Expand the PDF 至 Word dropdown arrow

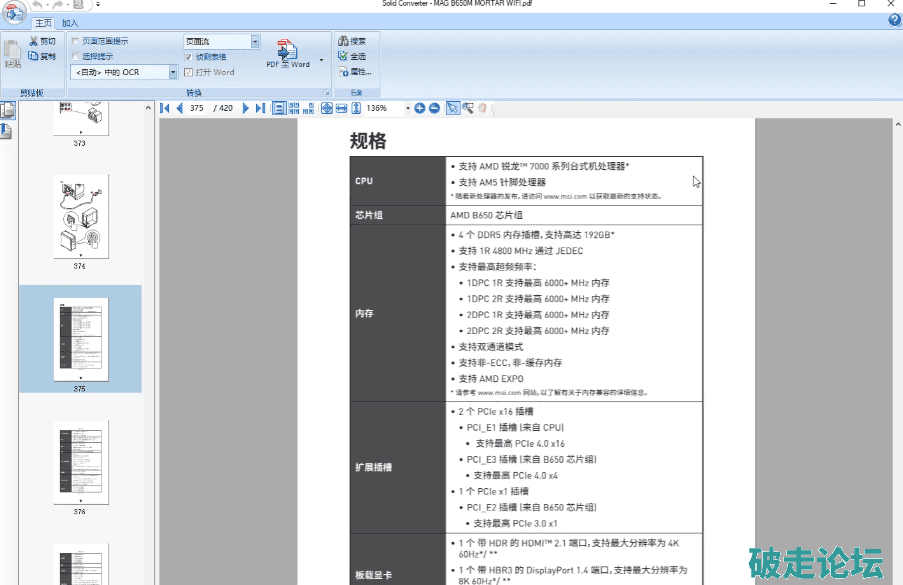321,60
